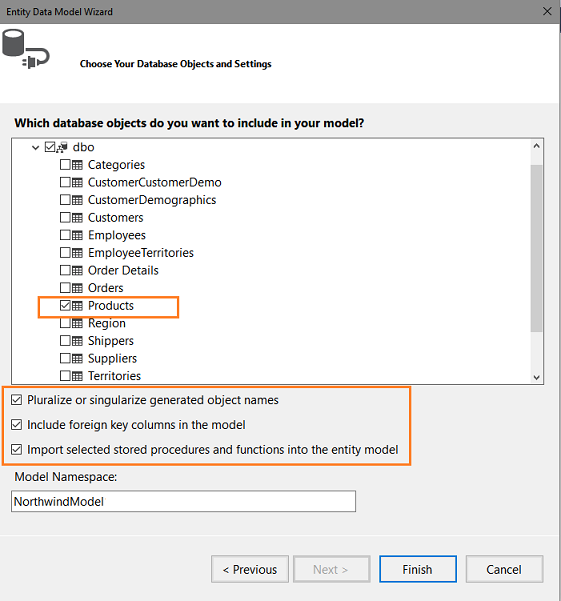Click the Employees table icon
561x601 pixels.
77,235
